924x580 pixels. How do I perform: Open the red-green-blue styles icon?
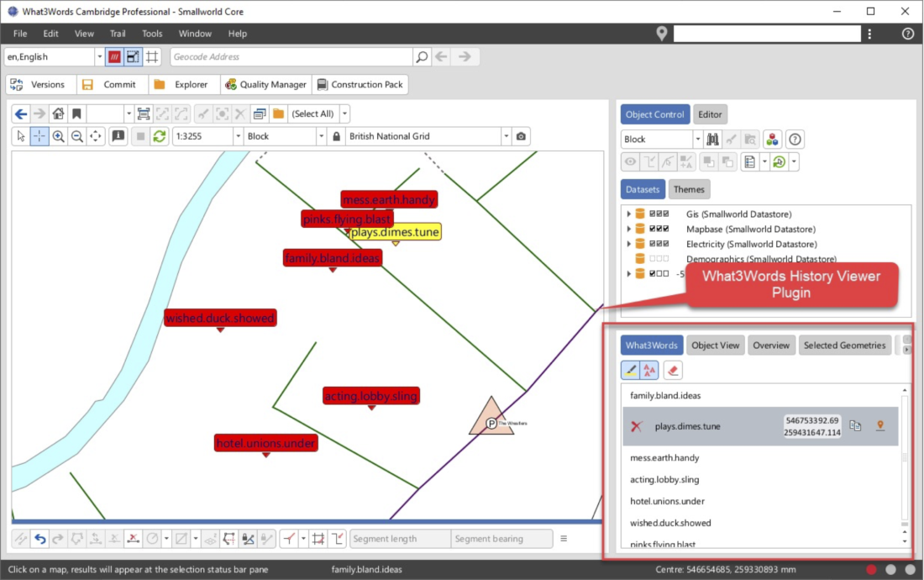(x=772, y=139)
